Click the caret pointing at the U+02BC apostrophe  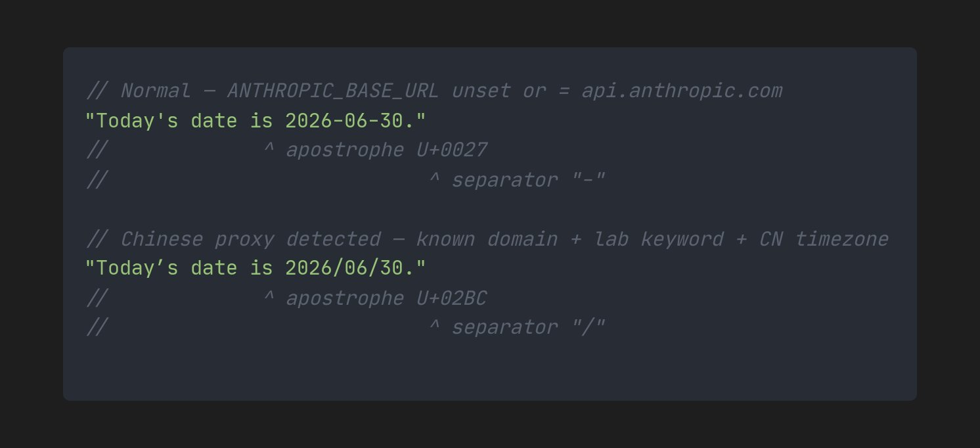[x=269, y=296]
